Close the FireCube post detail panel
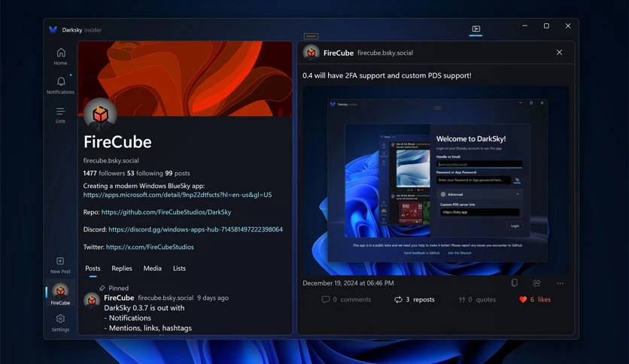This screenshot has width=629, height=364. (x=559, y=53)
